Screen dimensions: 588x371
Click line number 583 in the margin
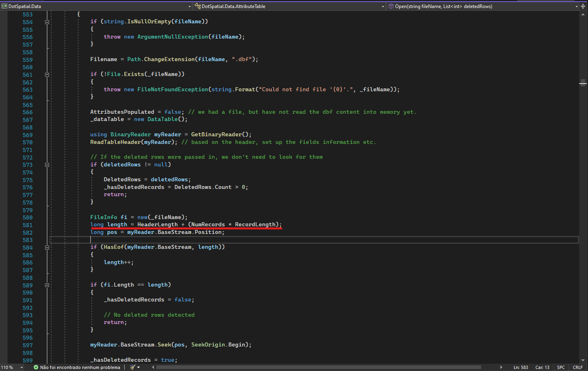click(28, 240)
